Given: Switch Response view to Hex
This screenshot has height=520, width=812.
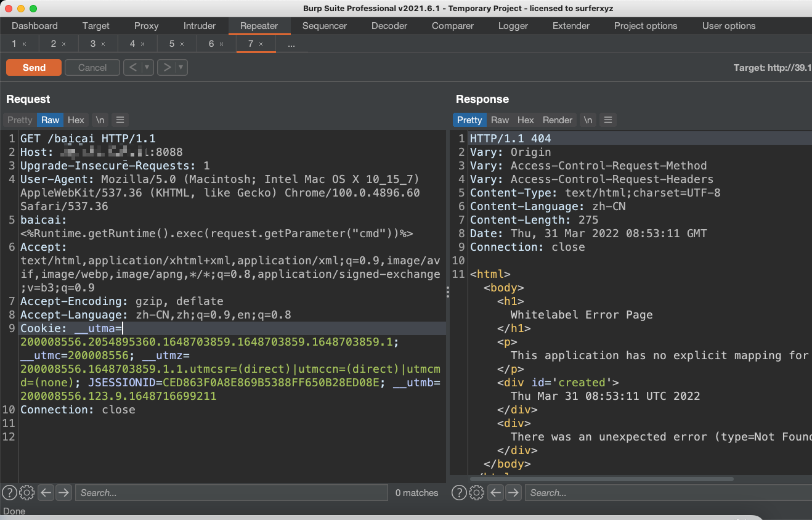Looking at the screenshot, I should [526, 120].
